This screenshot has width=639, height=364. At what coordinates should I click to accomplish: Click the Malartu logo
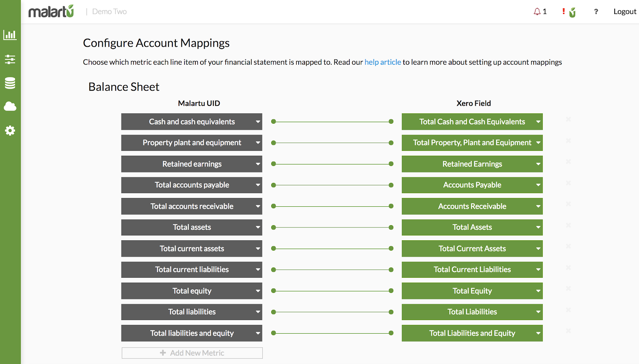(x=51, y=12)
